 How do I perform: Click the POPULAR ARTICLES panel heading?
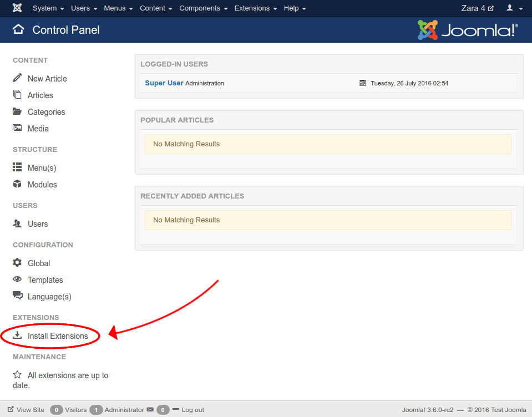pyautogui.click(x=177, y=120)
